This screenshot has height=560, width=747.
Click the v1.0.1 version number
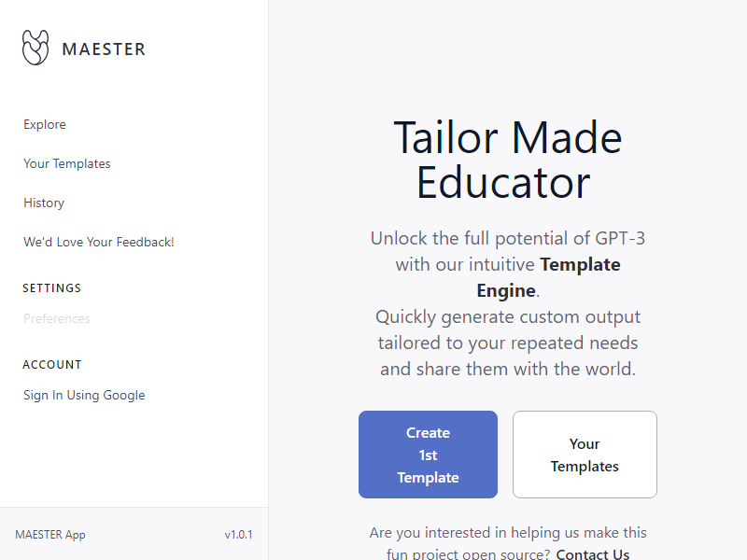[x=238, y=535]
